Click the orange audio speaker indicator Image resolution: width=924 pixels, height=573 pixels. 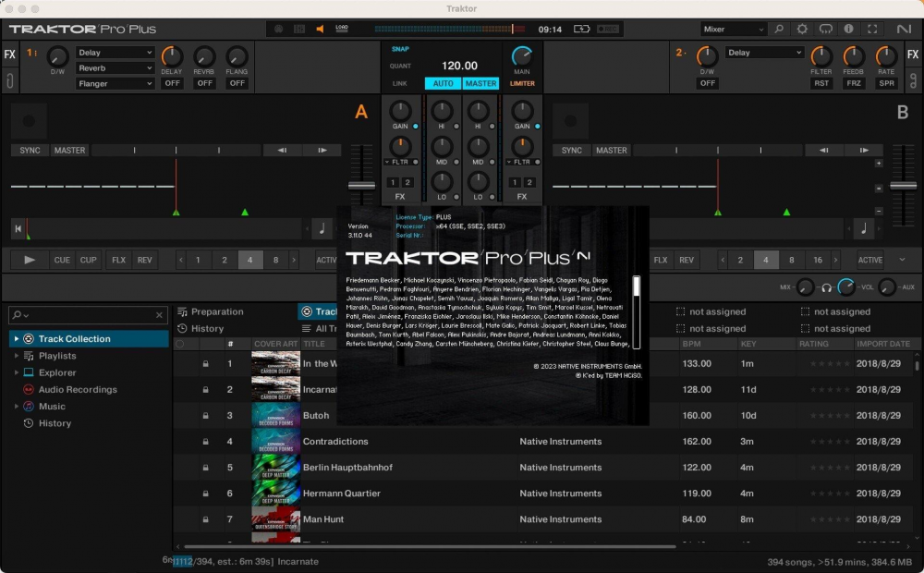(x=320, y=29)
